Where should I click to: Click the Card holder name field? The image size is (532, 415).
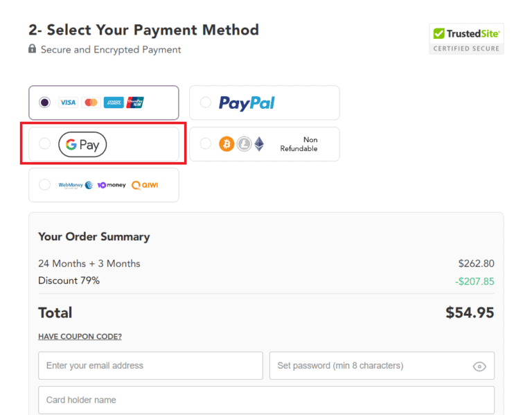(x=266, y=400)
